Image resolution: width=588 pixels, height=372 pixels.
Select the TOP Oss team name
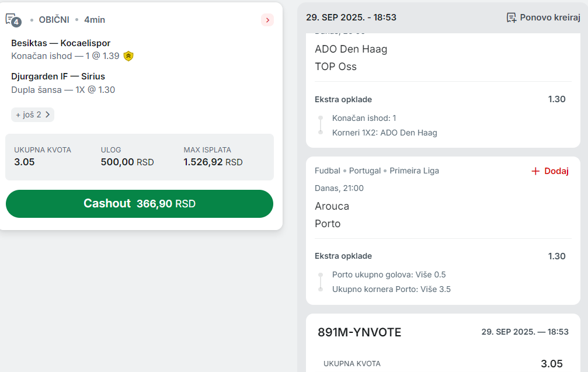[x=336, y=67]
